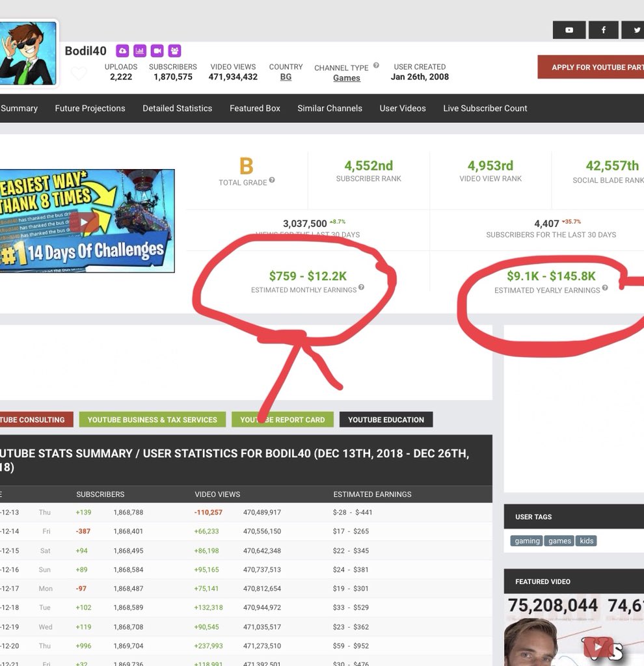Viewport: 644px width, 666px height.
Task: Favorite channel using the heart icon
Action: click(x=79, y=73)
